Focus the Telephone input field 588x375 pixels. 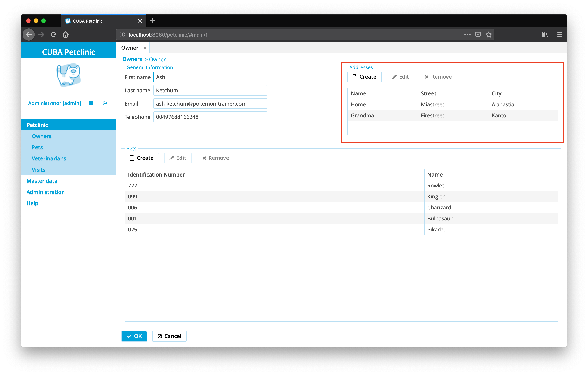tap(210, 117)
